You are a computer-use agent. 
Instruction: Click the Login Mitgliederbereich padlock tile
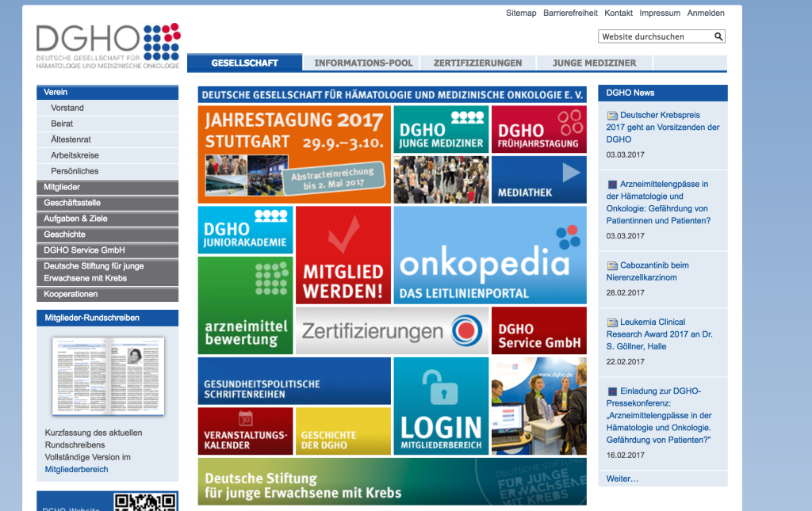coord(440,406)
